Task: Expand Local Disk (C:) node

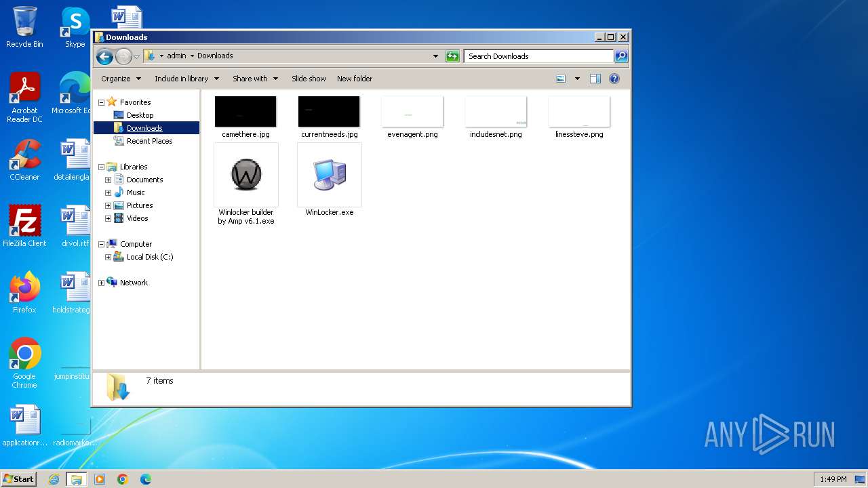Action: (x=108, y=257)
